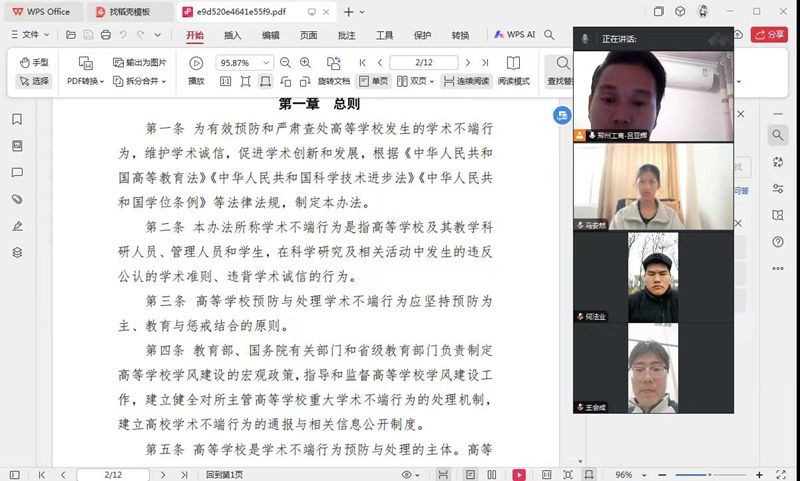Rotate page clockwise icon
Viewport: 800px width, 481px height.
(x=305, y=81)
